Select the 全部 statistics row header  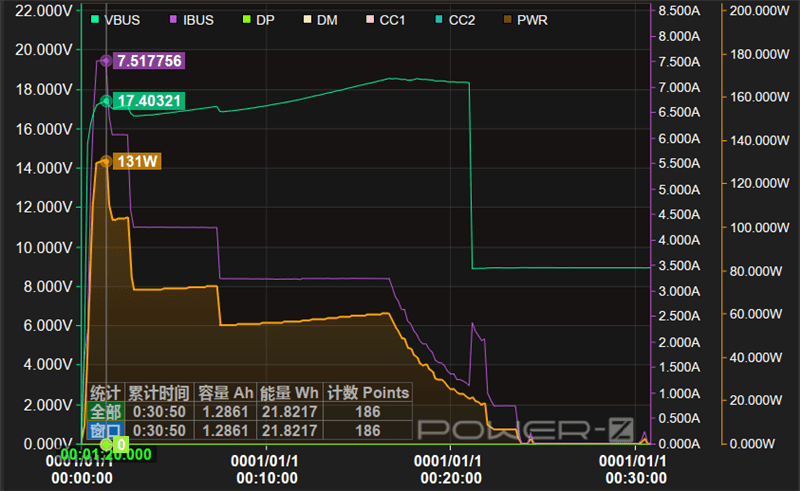[x=106, y=412]
